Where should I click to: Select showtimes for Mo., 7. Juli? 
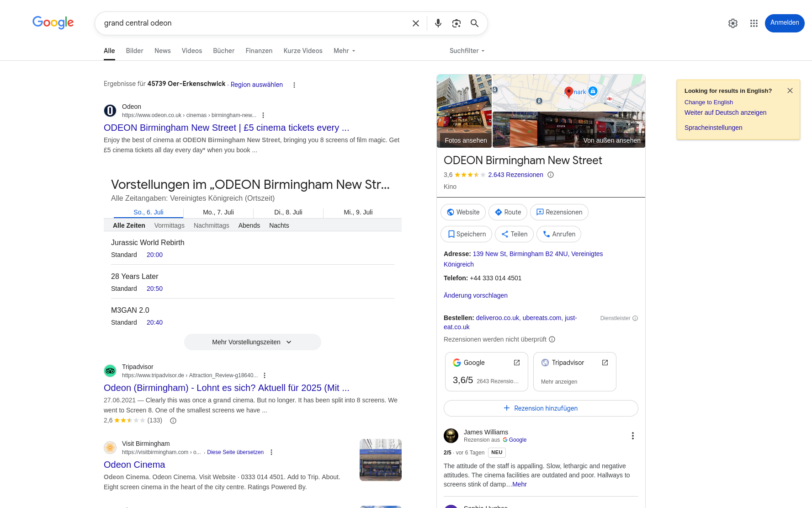pos(218,212)
